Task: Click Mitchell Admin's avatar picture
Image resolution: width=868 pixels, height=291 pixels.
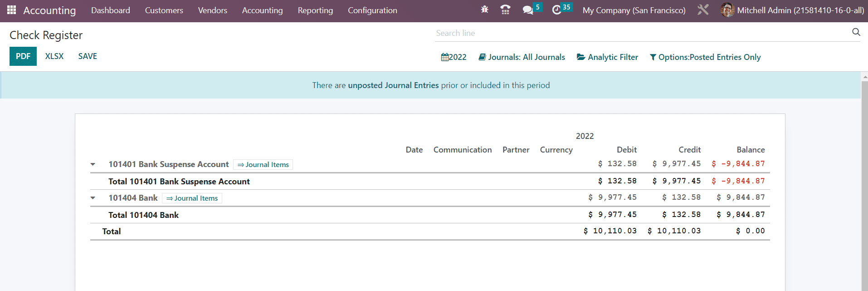Action: (727, 10)
